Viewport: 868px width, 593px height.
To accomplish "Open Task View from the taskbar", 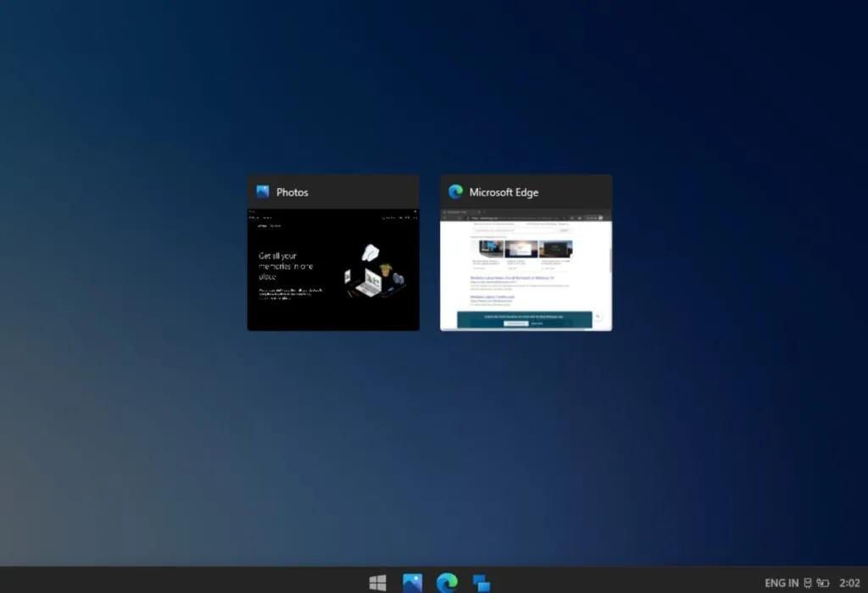I will tap(480, 583).
